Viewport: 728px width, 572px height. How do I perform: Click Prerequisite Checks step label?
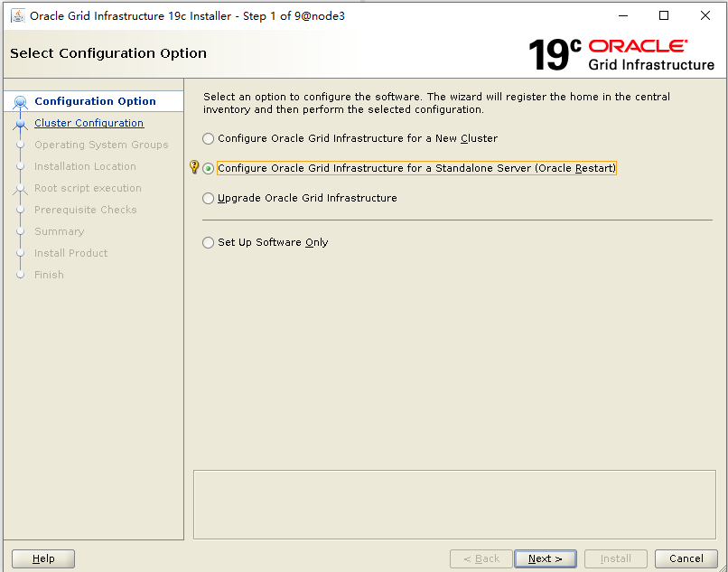[x=86, y=210]
